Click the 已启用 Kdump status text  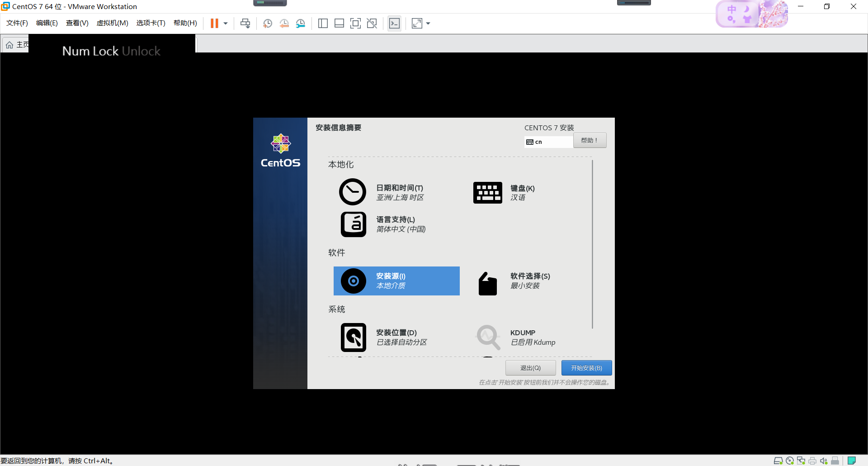click(x=533, y=342)
